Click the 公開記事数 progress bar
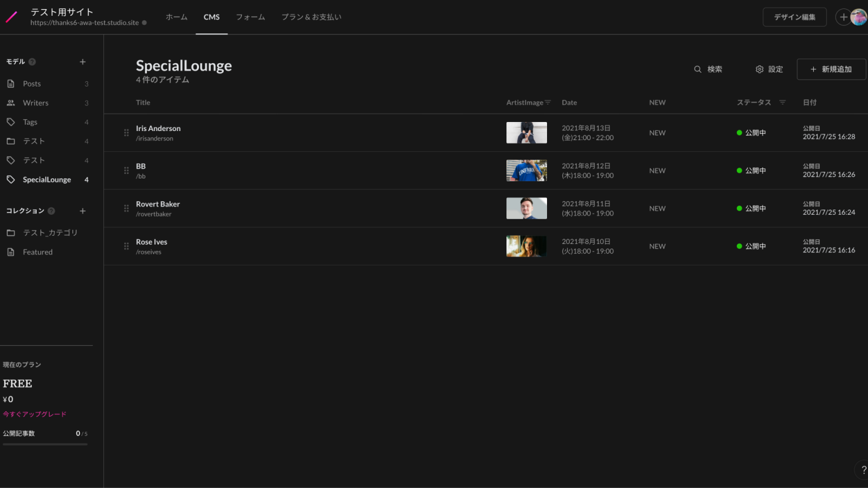This screenshot has height=488, width=868. pyautogui.click(x=45, y=443)
